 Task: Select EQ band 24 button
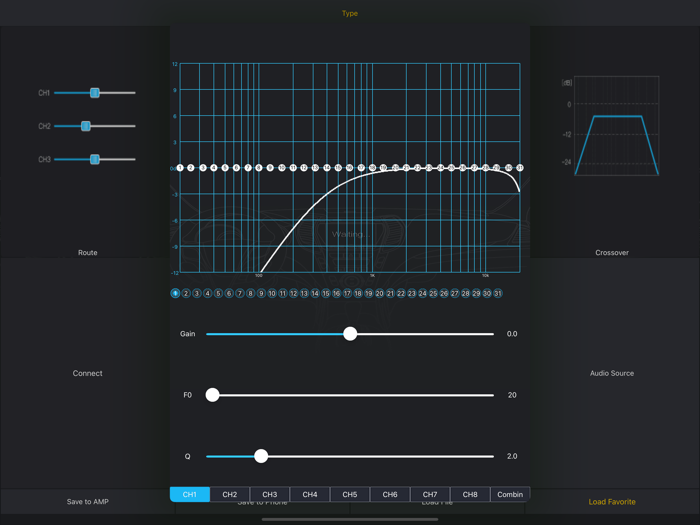click(x=422, y=293)
